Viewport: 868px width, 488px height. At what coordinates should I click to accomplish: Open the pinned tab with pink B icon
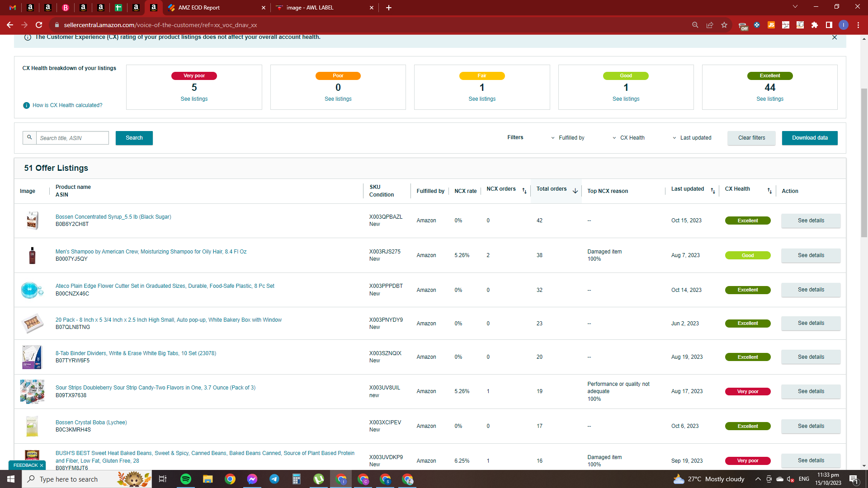pyautogui.click(x=66, y=8)
